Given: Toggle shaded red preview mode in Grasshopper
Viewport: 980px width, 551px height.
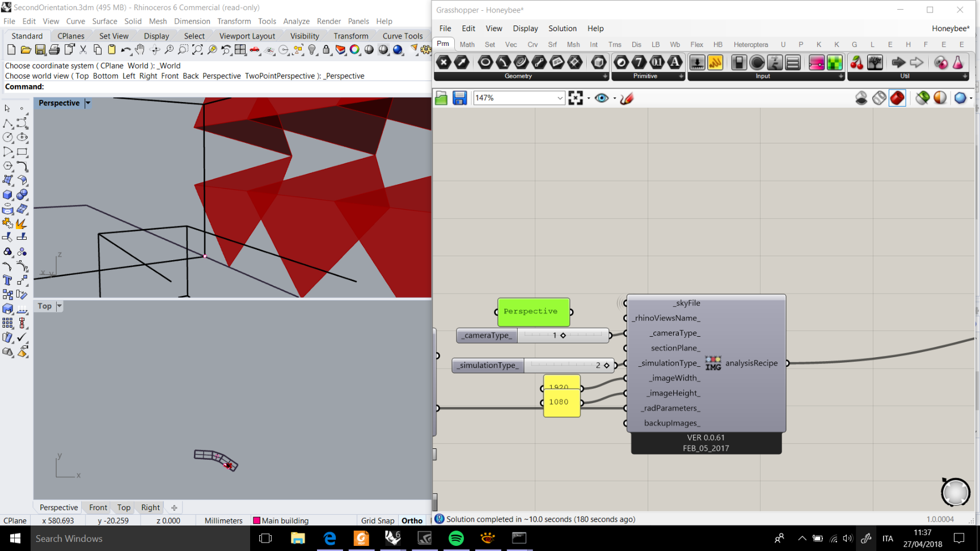Looking at the screenshot, I should 897,98.
